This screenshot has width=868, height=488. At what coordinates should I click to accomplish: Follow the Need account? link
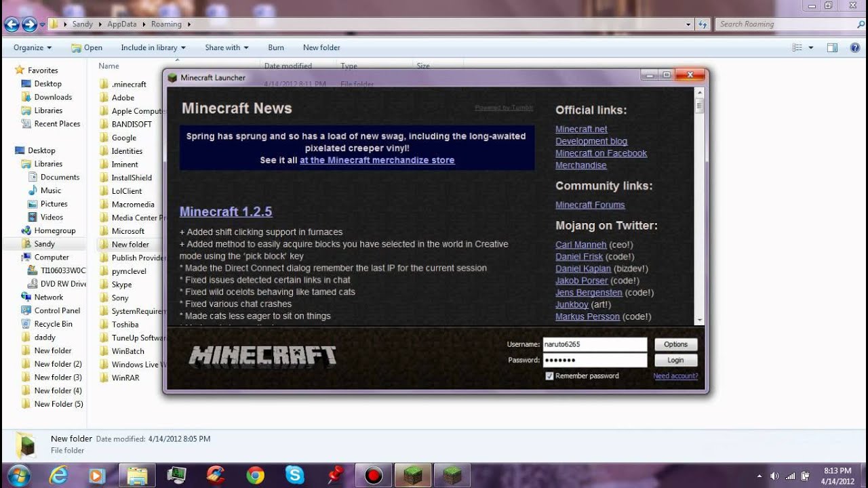click(x=675, y=376)
